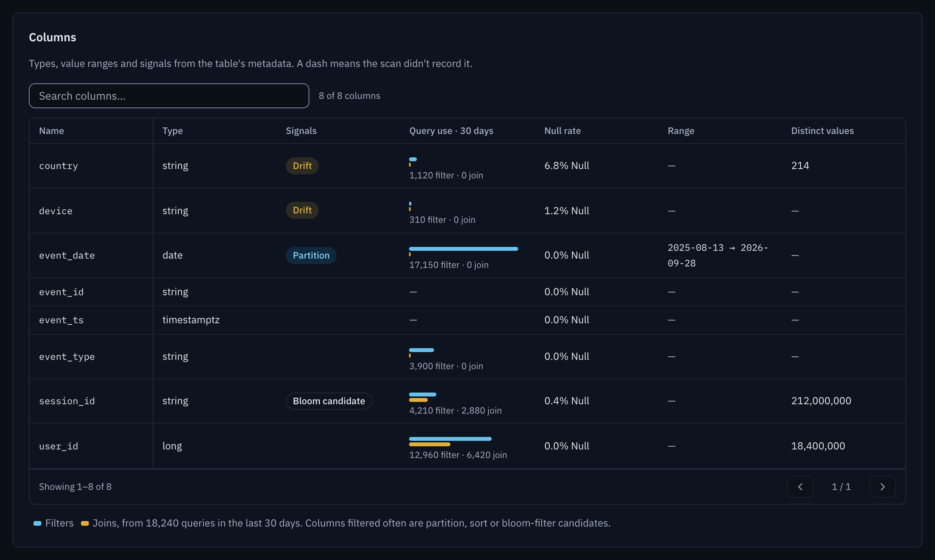Select the event_id column name
Image resolution: width=935 pixels, height=560 pixels.
[61, 292]
